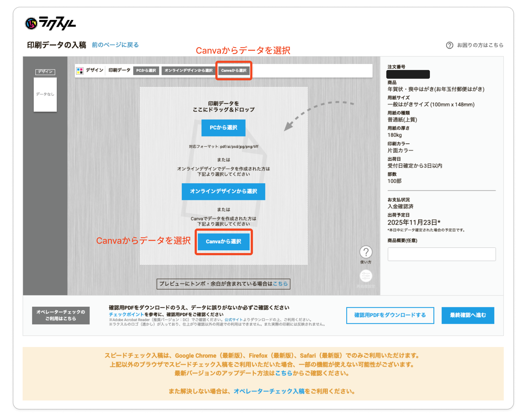Download the confirmation PDF button

(390, 315)
